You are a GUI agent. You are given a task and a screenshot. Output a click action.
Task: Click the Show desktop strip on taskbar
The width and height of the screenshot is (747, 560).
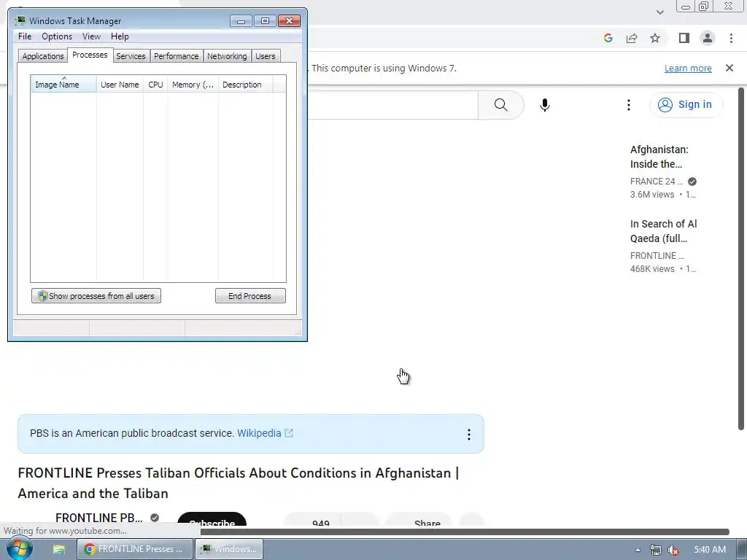pyautogui.click(x=743, y=550)
